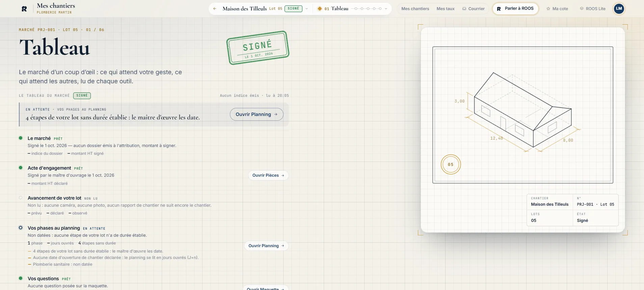Click Ouvrir Planning in the En attente banner

(257, 114)
